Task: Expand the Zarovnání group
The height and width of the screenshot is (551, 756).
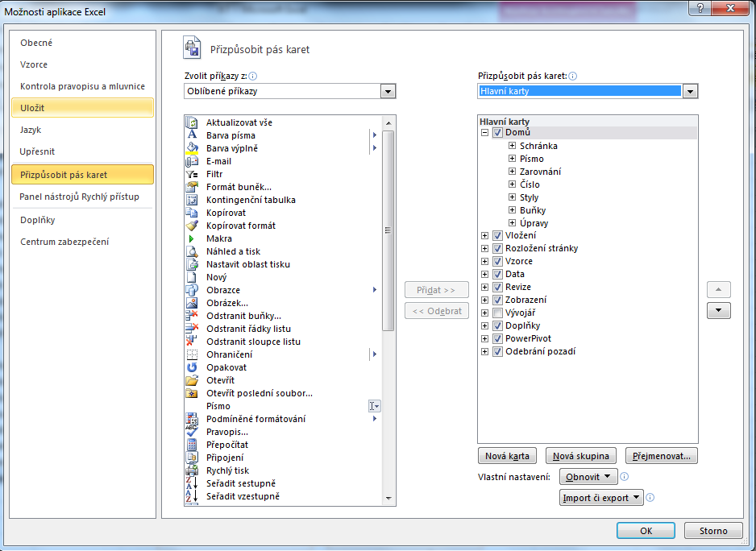Action: pyautogui.click(x=512, y=171)
